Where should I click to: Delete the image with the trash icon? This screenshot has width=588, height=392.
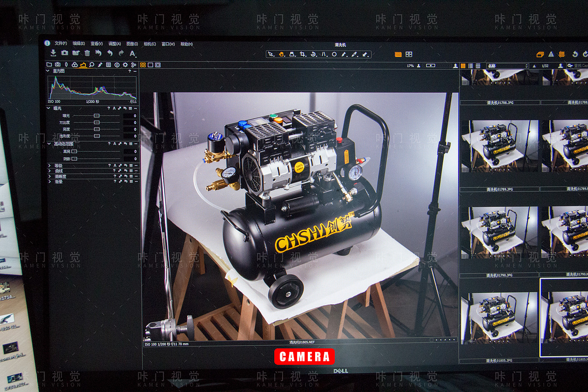point(87,53)
